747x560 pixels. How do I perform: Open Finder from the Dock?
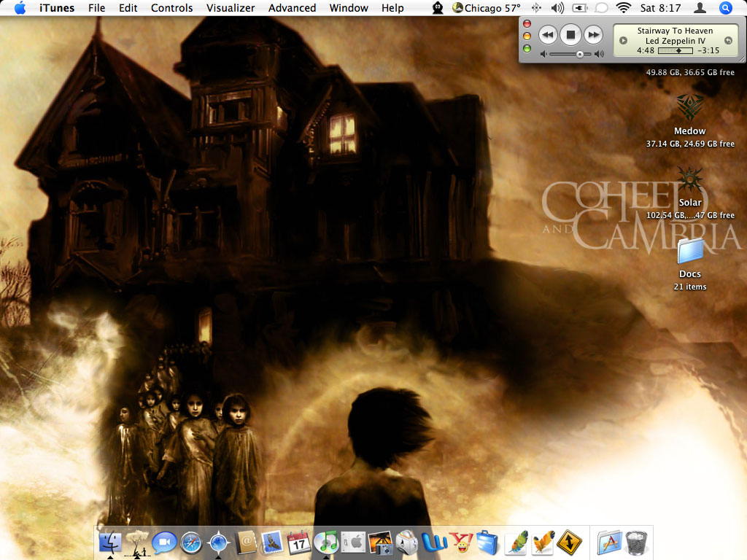click(110, 542)
